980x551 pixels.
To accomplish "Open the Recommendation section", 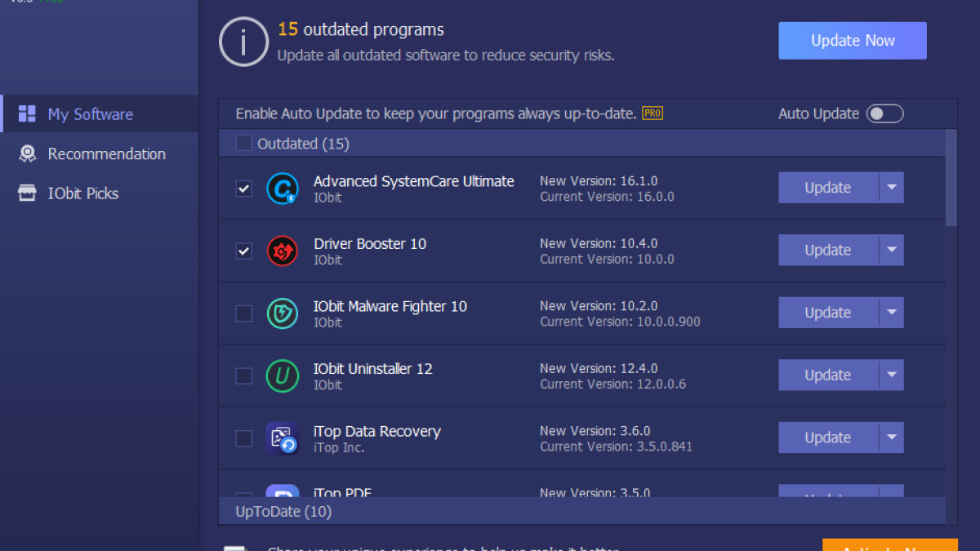I will pyautogui.click(x=106, y=153).
